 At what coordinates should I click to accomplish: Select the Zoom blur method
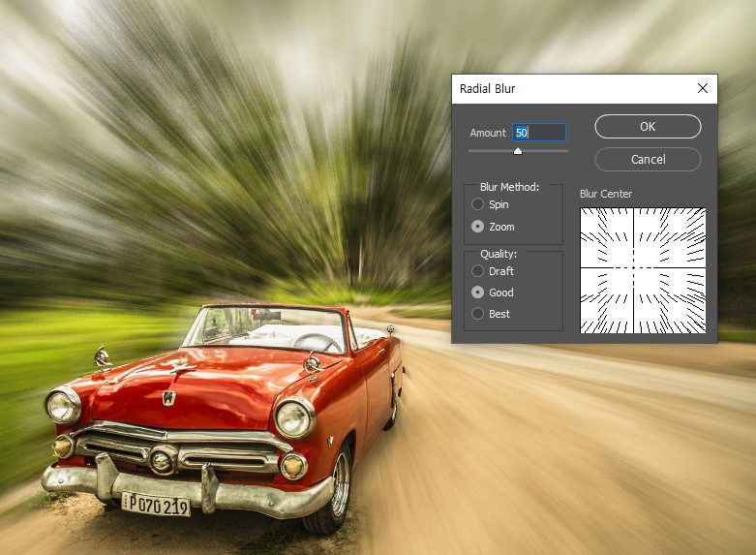click(478, 227)
